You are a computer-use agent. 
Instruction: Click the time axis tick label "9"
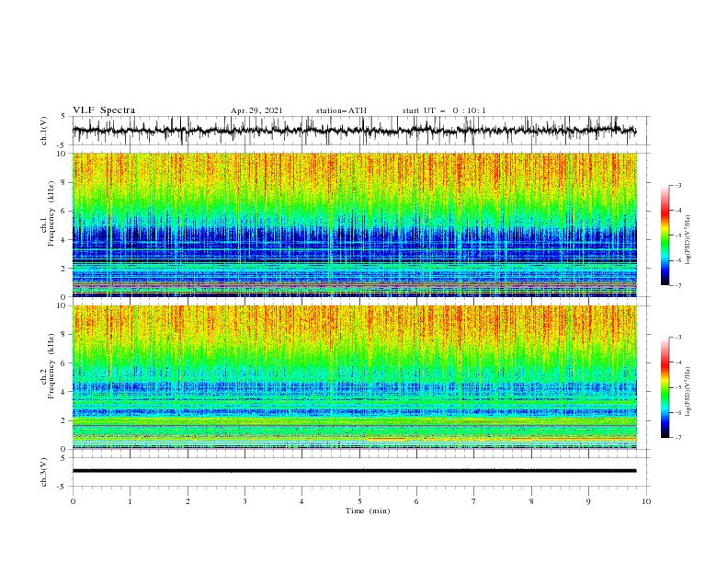(x=588, y=501)
